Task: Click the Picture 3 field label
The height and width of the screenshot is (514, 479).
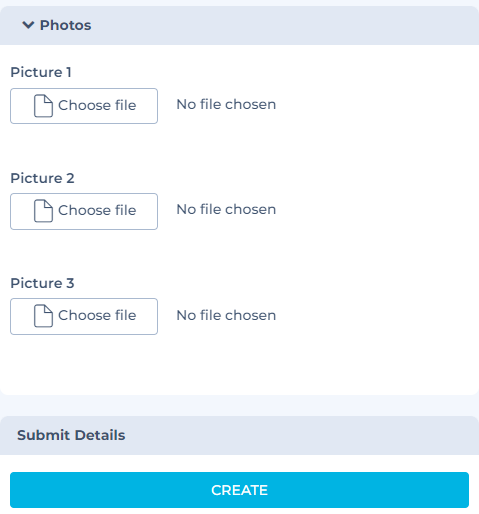Action: point(42,283)
